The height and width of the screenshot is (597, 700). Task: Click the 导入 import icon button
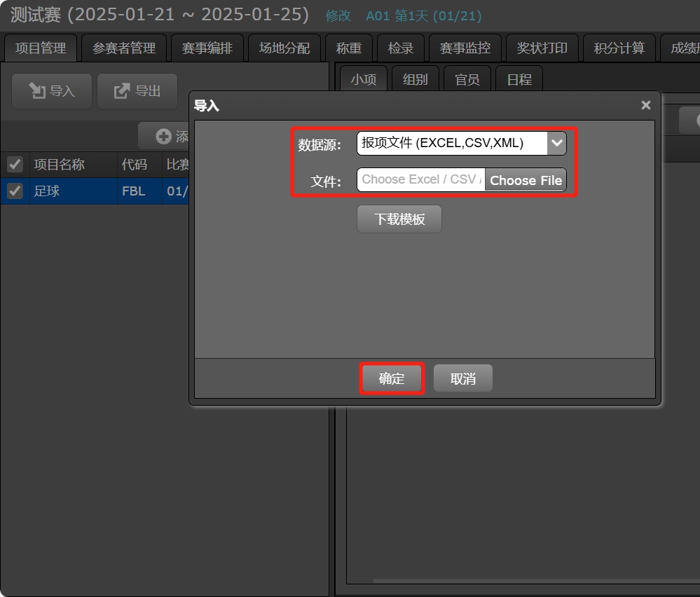pos(51,91)
